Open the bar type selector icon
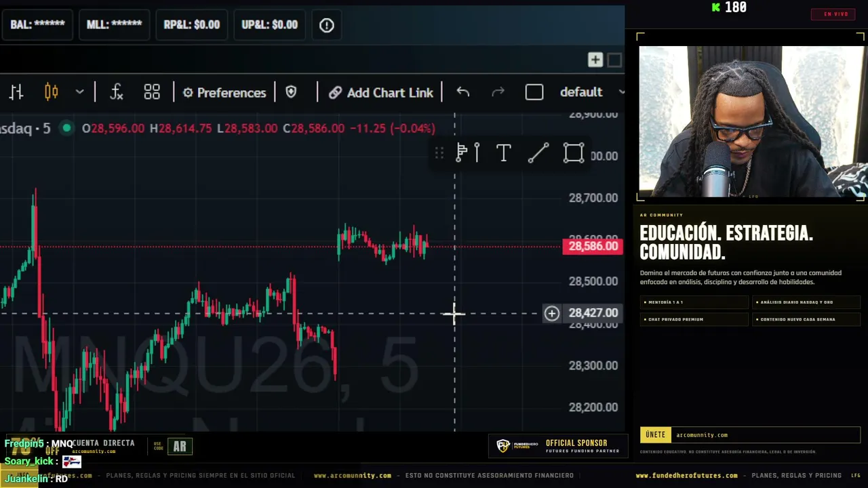Screen dimensions: 868x488 [x=16, y=92]
